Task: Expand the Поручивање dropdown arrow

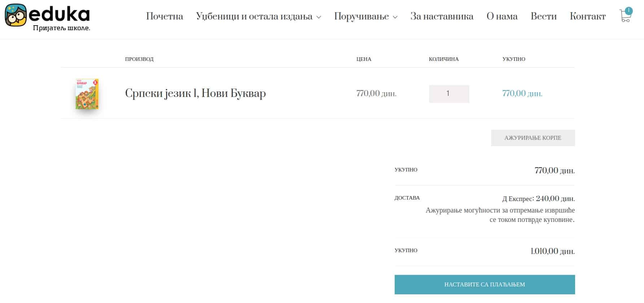Action: coord(395,17)
